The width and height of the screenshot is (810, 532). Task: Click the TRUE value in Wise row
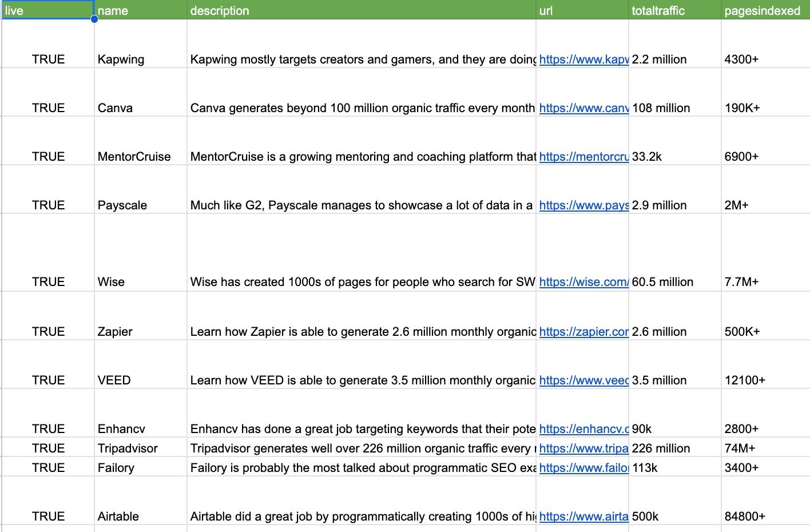[x=48, y=281]
